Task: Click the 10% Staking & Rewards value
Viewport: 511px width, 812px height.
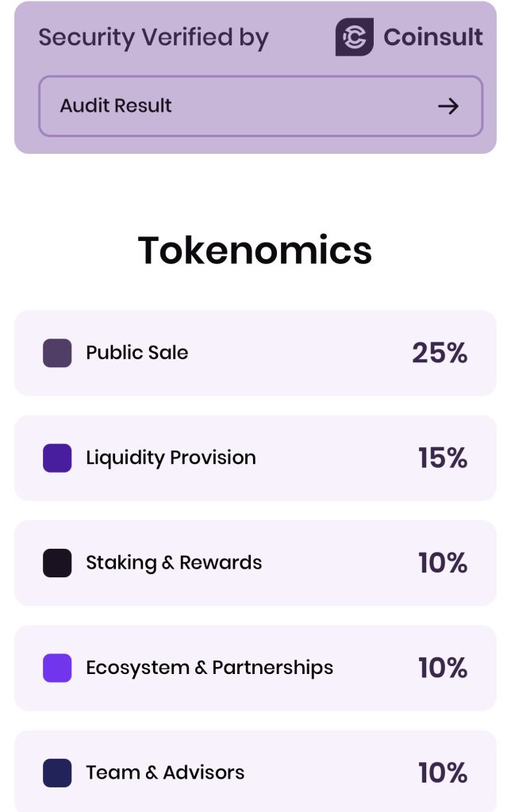Action: (443, 563)
